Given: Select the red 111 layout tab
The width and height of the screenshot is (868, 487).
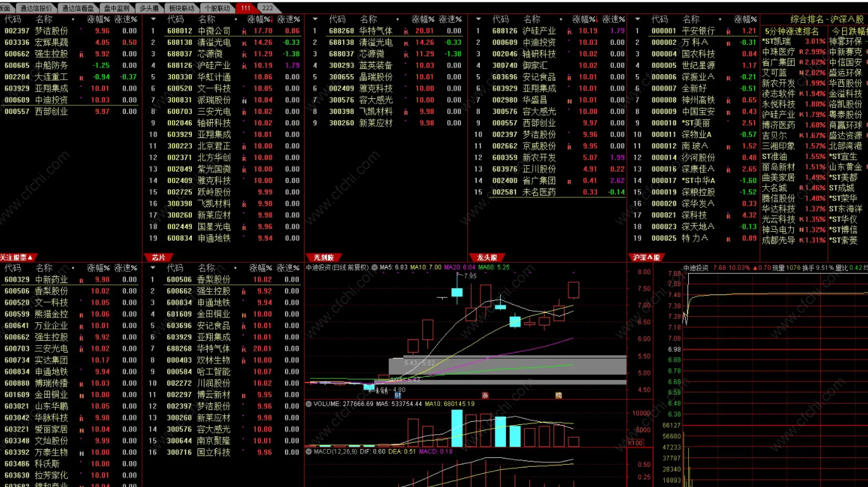Looking at the screenshot, I should click(x=246, y=8).
